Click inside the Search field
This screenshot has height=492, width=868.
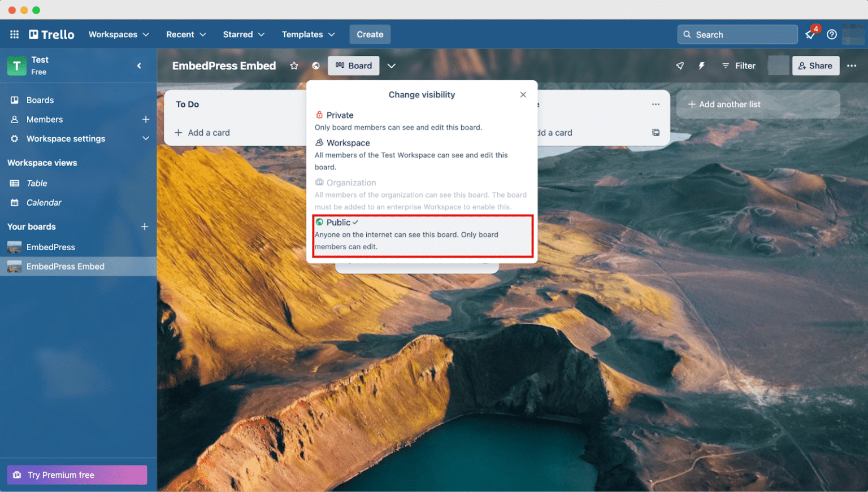point(737,34)
